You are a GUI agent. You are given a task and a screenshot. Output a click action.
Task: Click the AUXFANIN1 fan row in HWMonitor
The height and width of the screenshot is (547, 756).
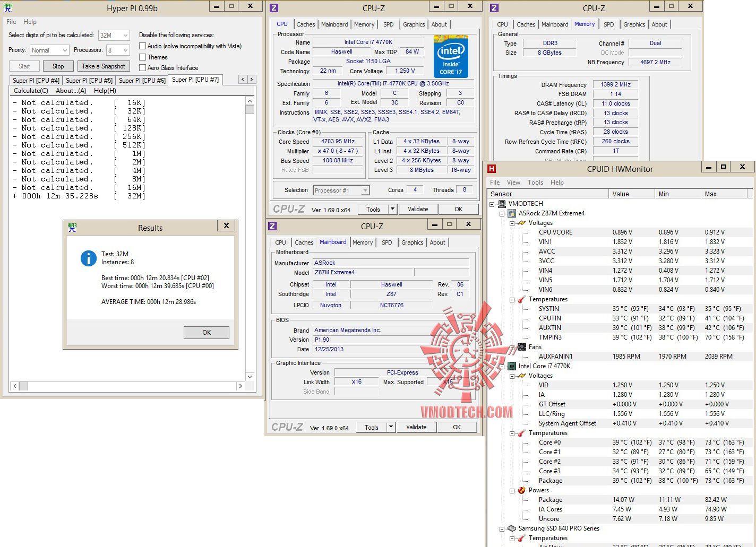pos(620,357)
